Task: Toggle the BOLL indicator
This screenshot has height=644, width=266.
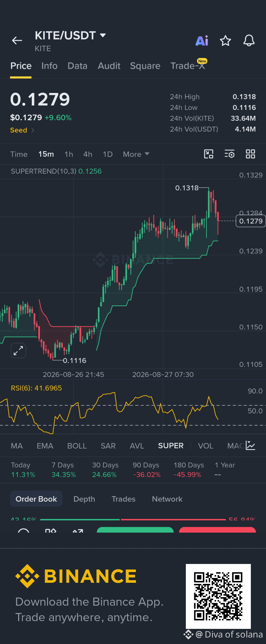Action: 77,446
